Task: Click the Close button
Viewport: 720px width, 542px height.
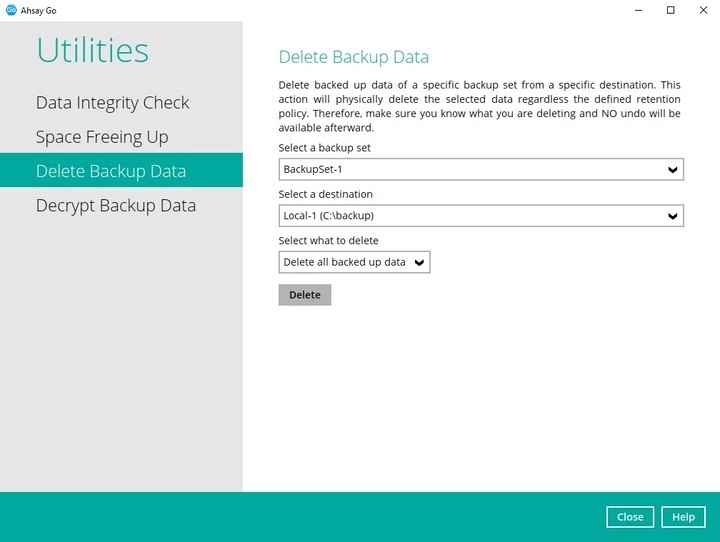Action: pyautogui.click(x=630, y=517)
